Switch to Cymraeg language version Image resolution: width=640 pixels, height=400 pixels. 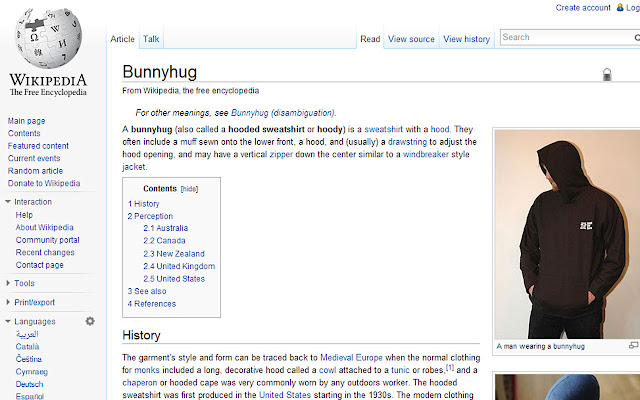(31, 371)
